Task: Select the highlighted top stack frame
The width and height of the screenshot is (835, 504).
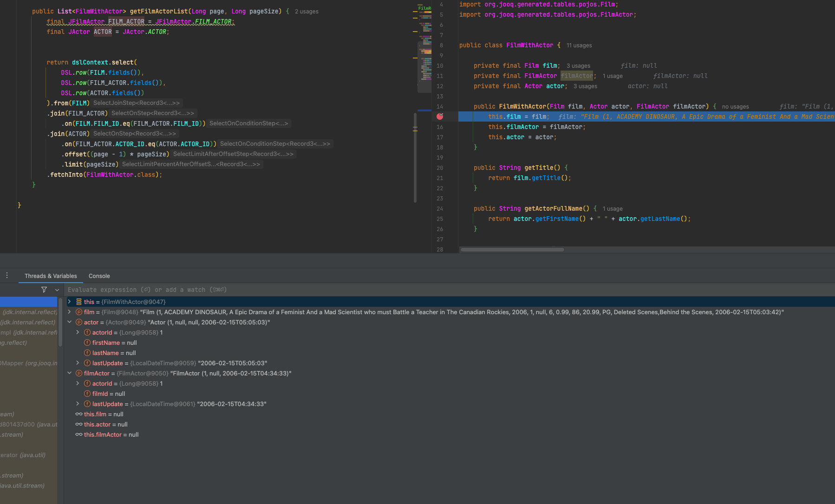Action: [x=28, y=302]
